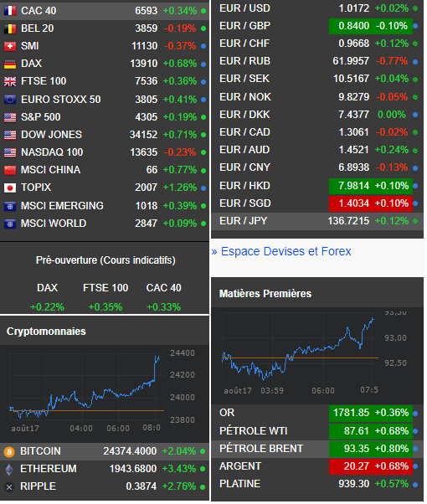
Task: Click the UK flag icon beside FTSE 100
Action: [x=10, y=82]
